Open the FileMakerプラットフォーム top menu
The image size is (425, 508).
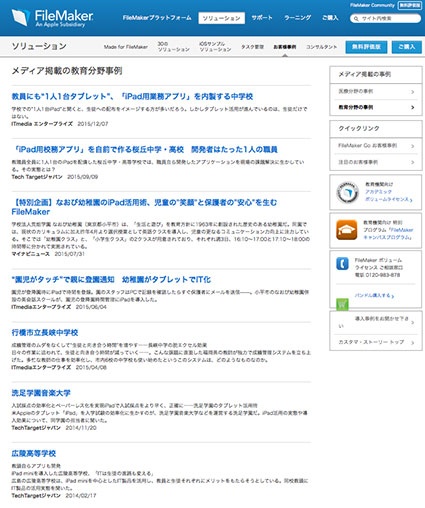coord(157,18)
